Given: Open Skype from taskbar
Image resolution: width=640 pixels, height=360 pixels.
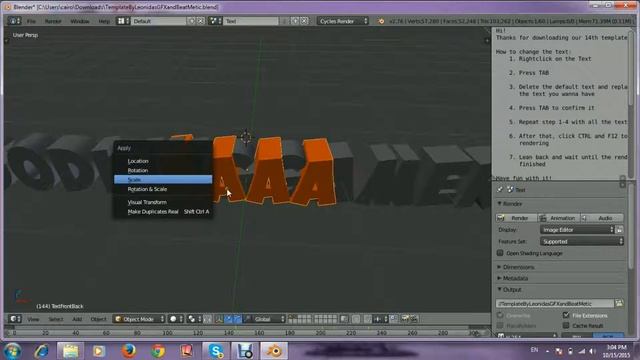Looking at the screenshot, I should (216, 351).
